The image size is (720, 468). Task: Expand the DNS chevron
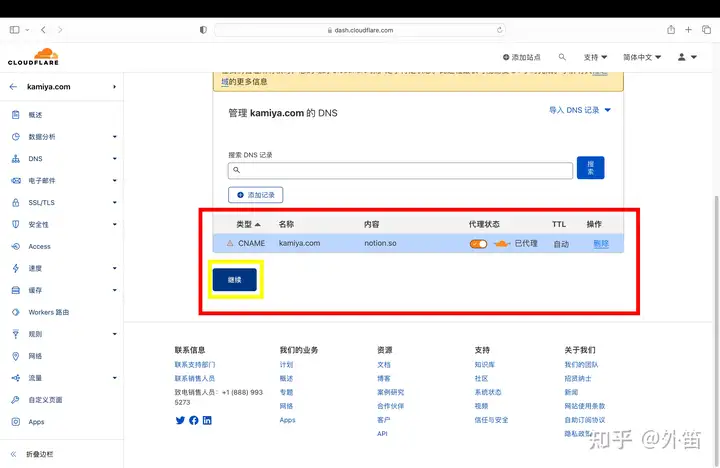pos(114,159)
